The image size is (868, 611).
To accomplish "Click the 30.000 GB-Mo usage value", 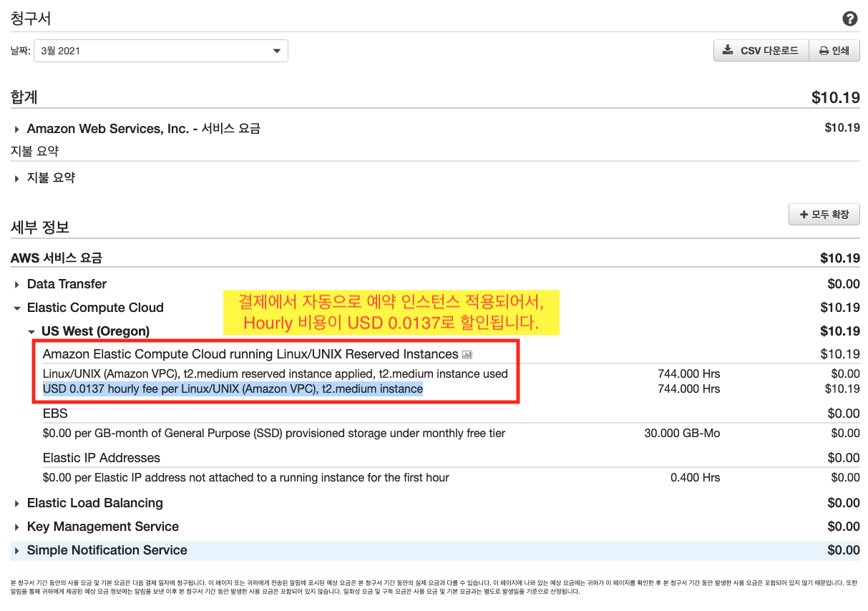I will click(x=682, y=433).
